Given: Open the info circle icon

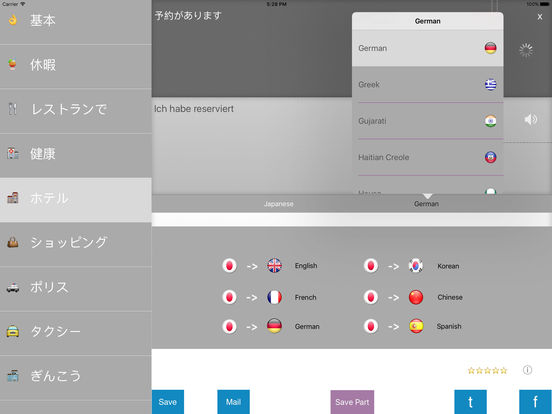Looking at the screenshot, I should 527,370.
